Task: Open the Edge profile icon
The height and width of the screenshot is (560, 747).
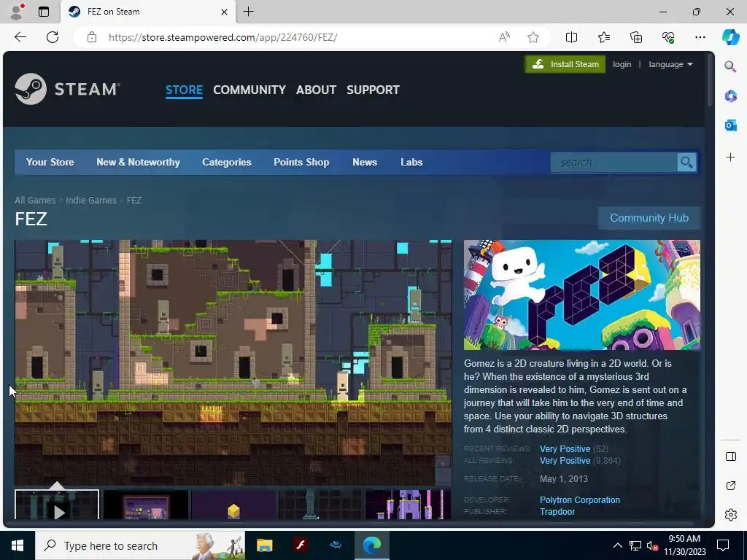Action: point(17,12)
